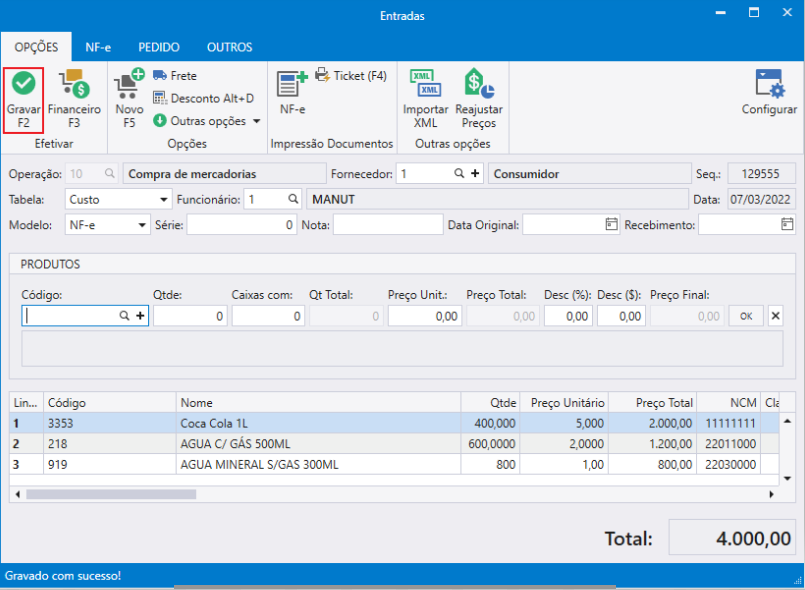The image size is (805, 590).
Task: Click the Importar XML icon
Action: coord(425,84)
